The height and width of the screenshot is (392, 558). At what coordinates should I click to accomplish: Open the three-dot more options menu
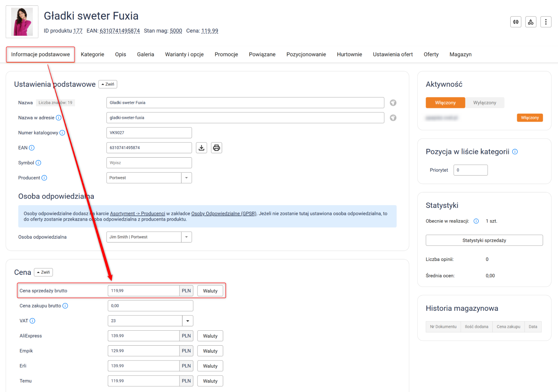[x=546, y=22]
